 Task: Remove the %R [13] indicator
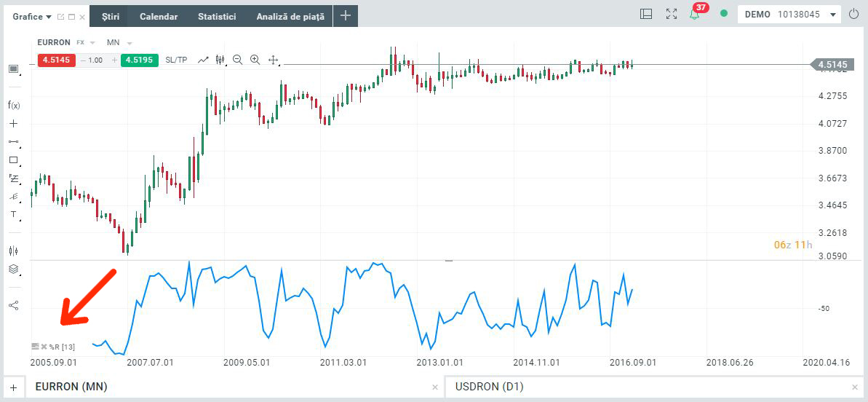[44, 347]
